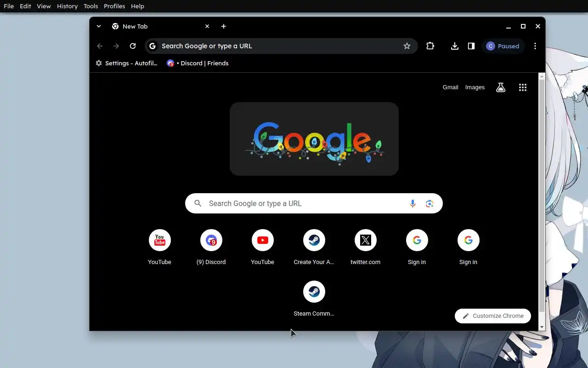
Task: Click the Google icon in address bar
Action: click(153, 46)
